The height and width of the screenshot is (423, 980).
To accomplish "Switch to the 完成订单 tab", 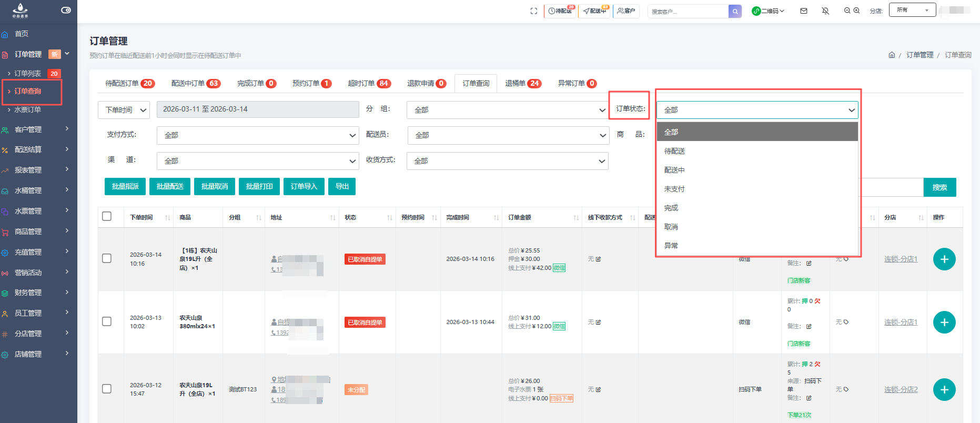I will (257, 83).
